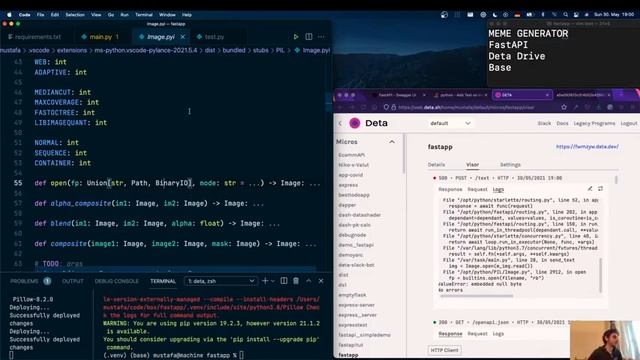Open the requirements.txt editor tab

click(x=38, y=37)
